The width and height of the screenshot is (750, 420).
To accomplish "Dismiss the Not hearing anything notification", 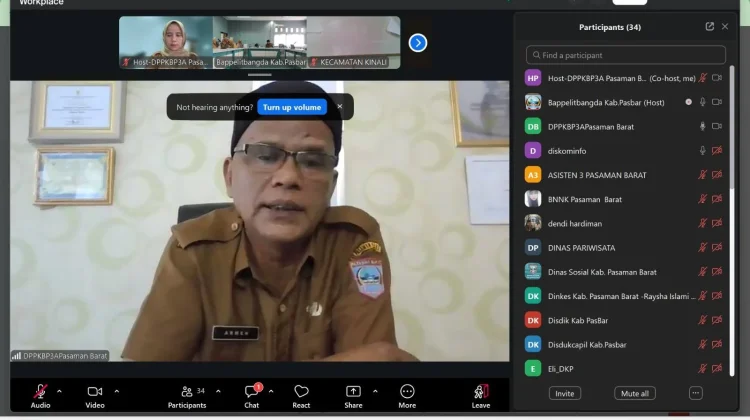I will (340, 106).
